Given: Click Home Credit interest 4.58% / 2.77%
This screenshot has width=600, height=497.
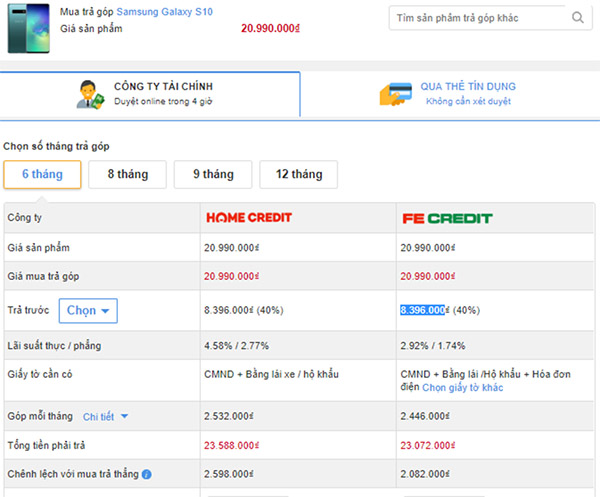Looking at the screenshot, I should click(236, 346).
